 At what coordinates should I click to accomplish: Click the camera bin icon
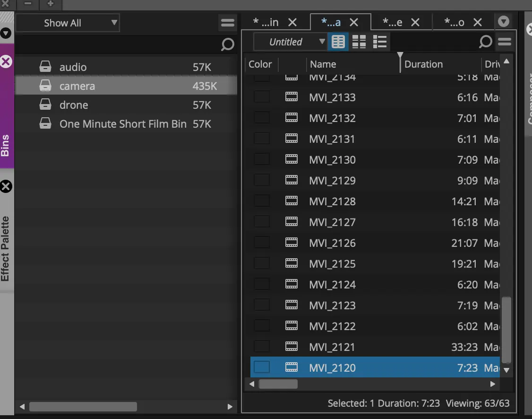point(45,86)
